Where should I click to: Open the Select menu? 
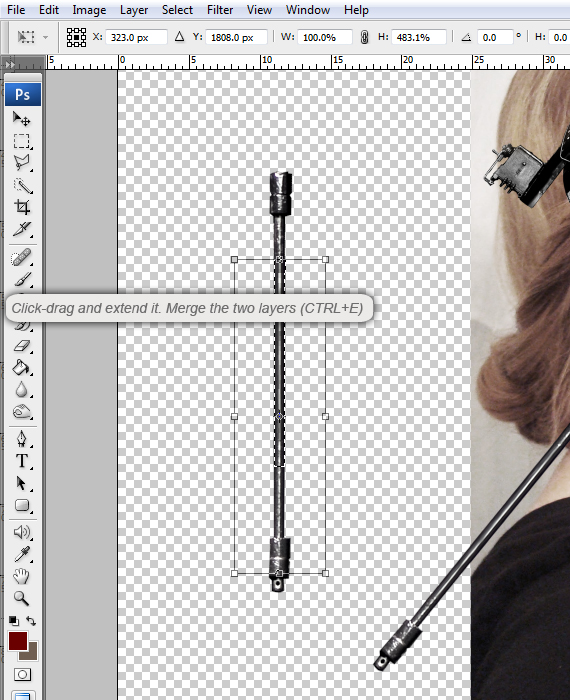click(177, 10)
